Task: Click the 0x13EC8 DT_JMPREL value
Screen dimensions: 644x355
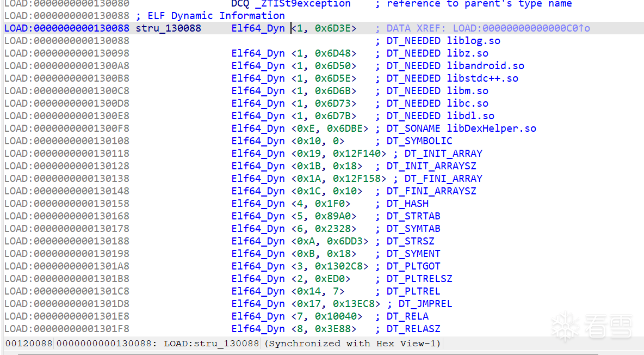Action: [354, 304]
